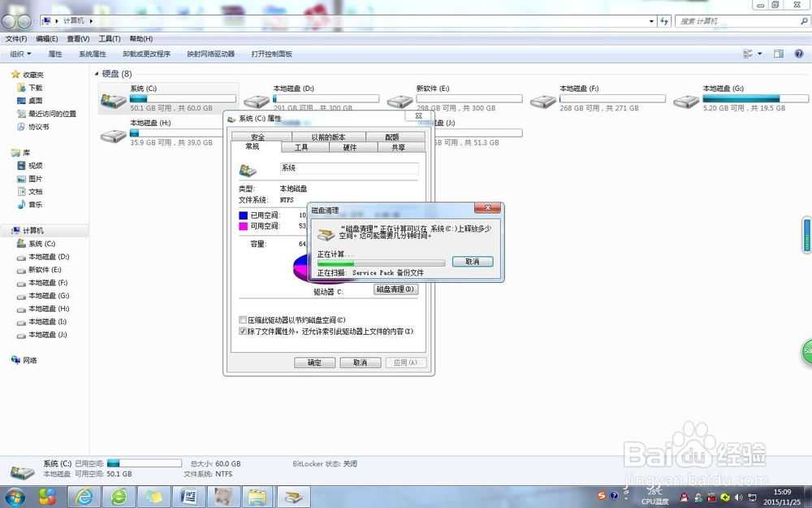Select 系统 (C:) in navigation tree

[37, 244]
